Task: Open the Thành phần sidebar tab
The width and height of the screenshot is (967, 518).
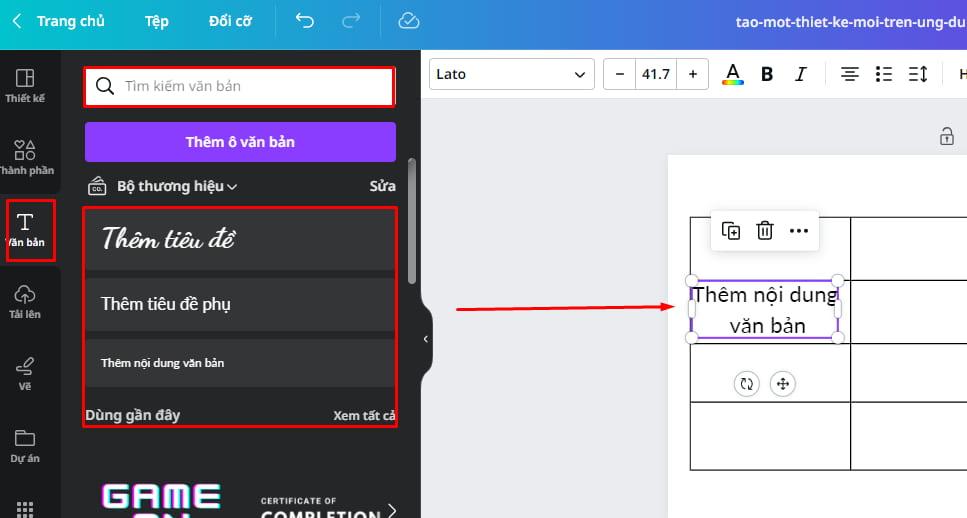Action: 25,157
